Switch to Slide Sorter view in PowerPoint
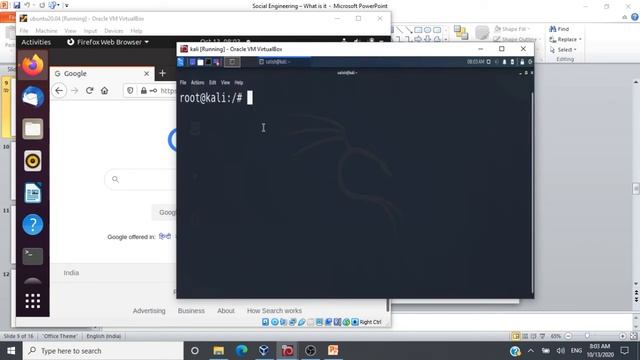640x360 pixels. point(525,336)
